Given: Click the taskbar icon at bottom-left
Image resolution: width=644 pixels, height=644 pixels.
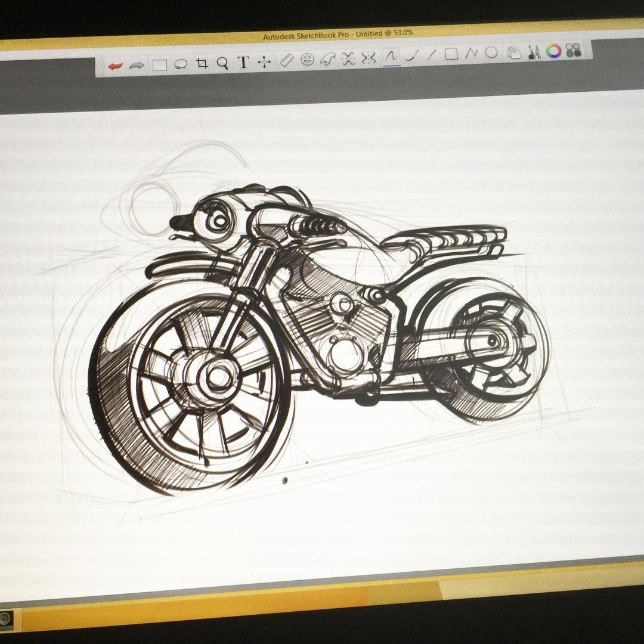Looking at the screenshot, I should 6,619.
